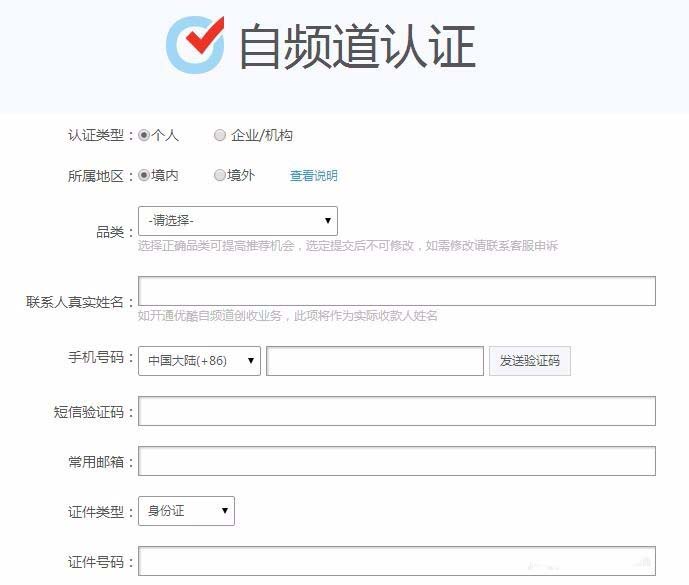Expand the 证件类型 身份证 dropdown
The width and height of the screenshot is (689, 585).
186,512
